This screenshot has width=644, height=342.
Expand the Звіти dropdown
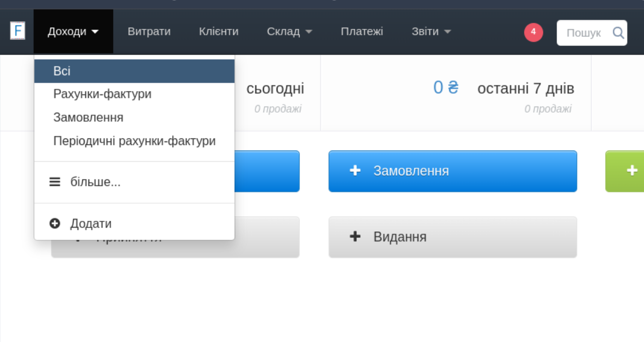pos(431,32)
